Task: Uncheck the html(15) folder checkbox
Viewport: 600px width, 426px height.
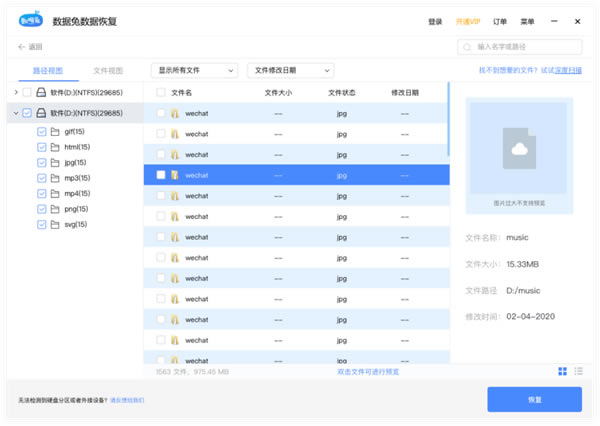Action: pyautogui.click(x=42, y=147)
